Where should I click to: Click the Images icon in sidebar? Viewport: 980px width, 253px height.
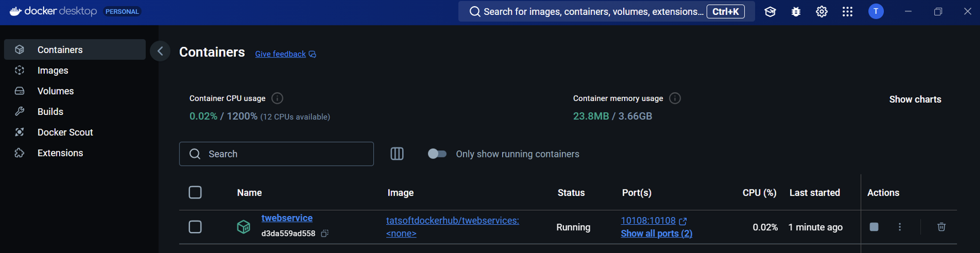19,70
